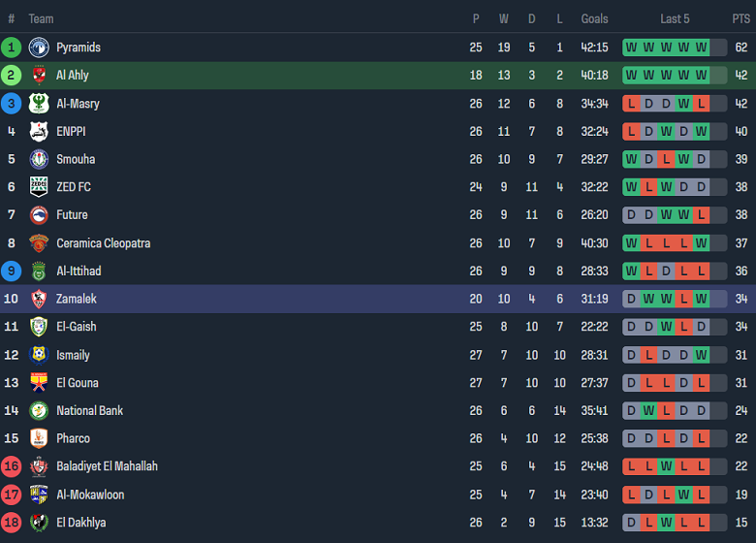Image resolution: width=756 pixels, height=543 pixels.
Task: Click the Al-Mokawloon club crest
Action: pos(39,495)
